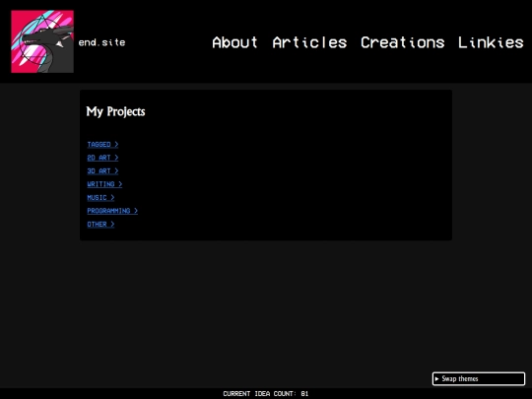View the PROGRAMMING projects link

112,211
